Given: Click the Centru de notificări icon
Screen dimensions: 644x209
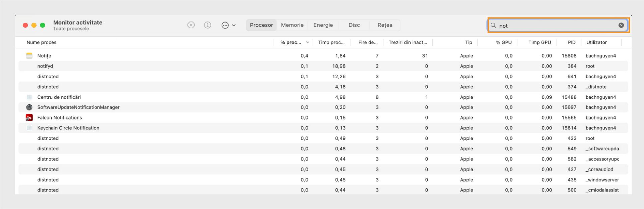Looking at the screenshot, I should [30, 97].
